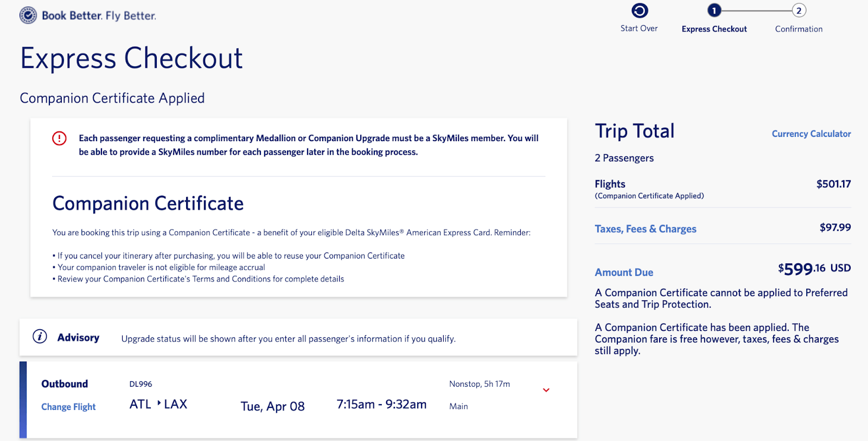Click the Change Flight link
This screenshot has width=868, height=441.
pos(68,407)
